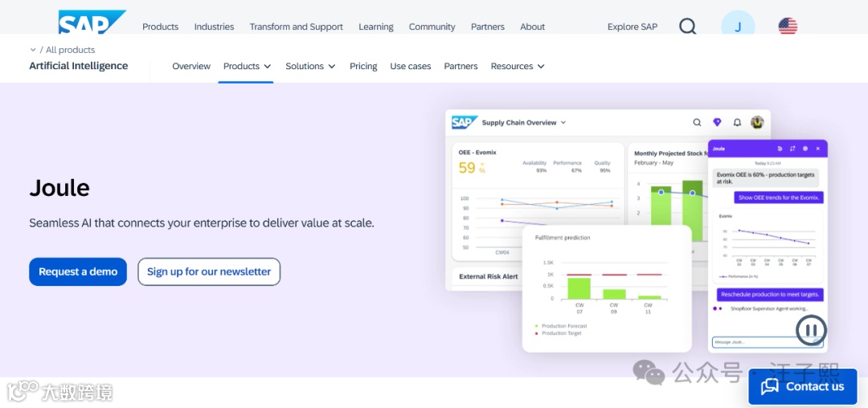
Task: Click the Explore SAP link
Action: tap(633, 27)
